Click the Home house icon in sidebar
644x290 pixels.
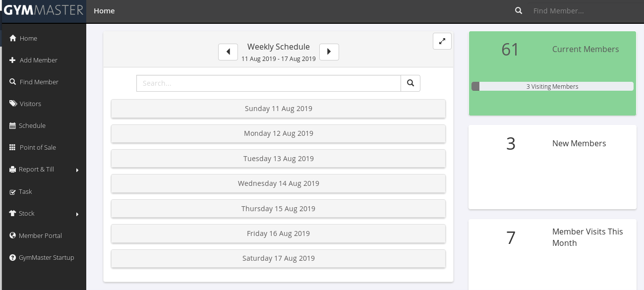point(13,38)
